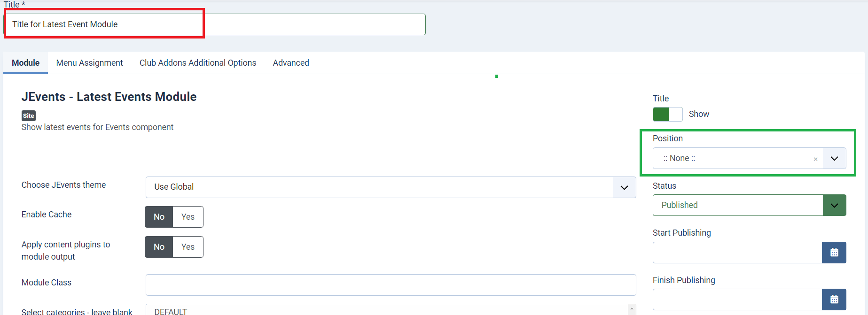Click the Show latest events description text
Viewport: 868px width, 315px height.
tap(97, 127)
